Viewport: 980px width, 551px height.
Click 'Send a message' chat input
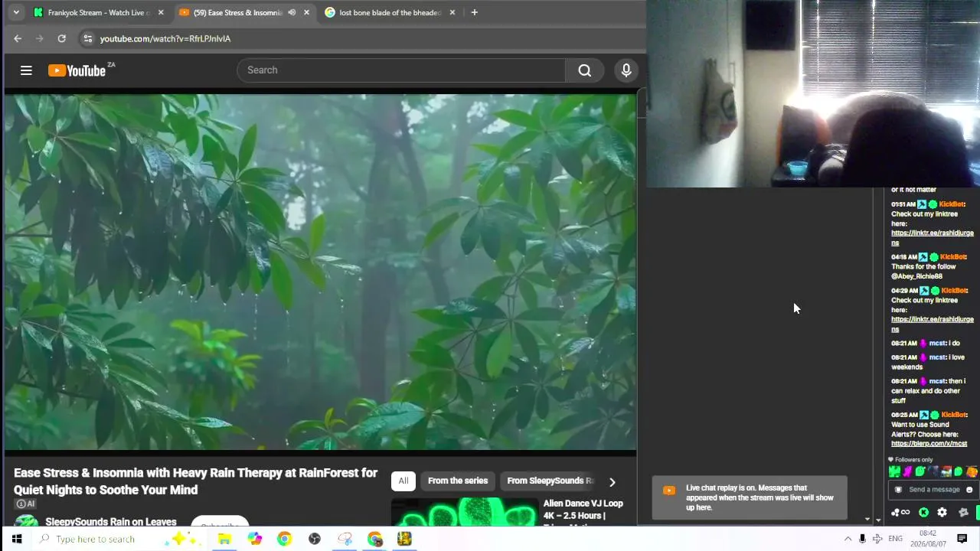click(x=934, y=490)
